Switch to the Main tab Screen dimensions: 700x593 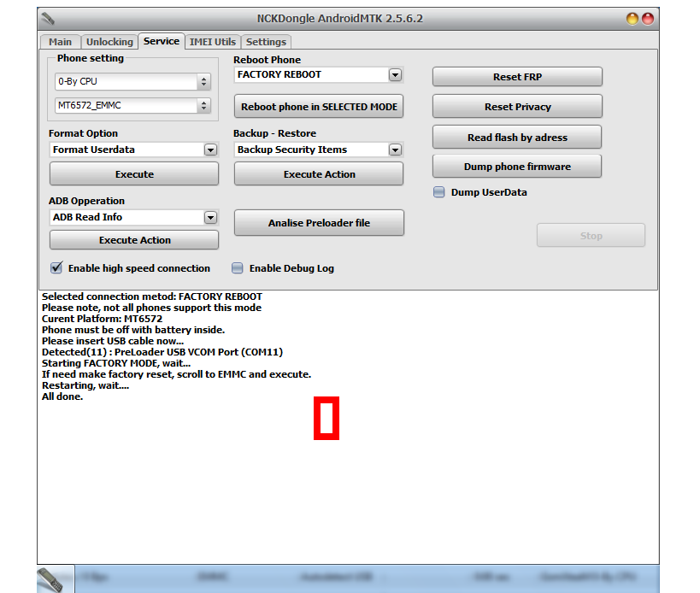click(61, 42)
